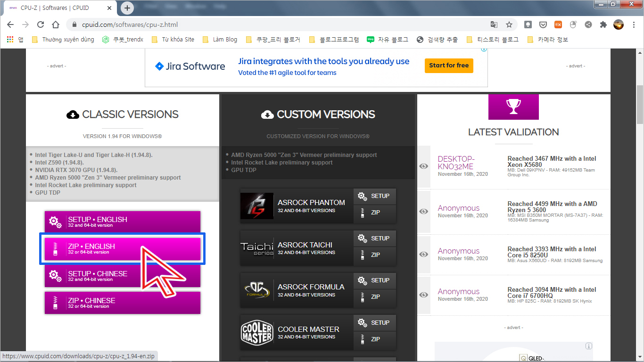Click SETUP for ASRock Phantom version
The height and width of the screenshot is (362, 644).
tap(375, 196)
